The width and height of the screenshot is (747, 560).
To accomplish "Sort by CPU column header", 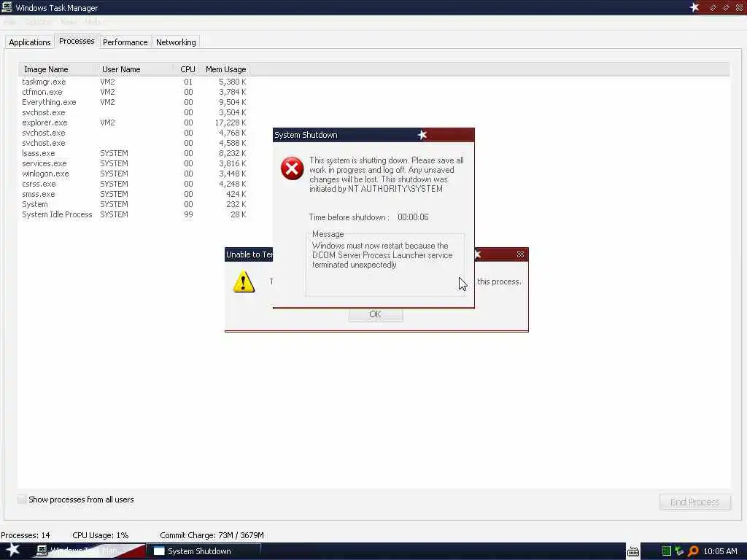I will tap(187, 69).
